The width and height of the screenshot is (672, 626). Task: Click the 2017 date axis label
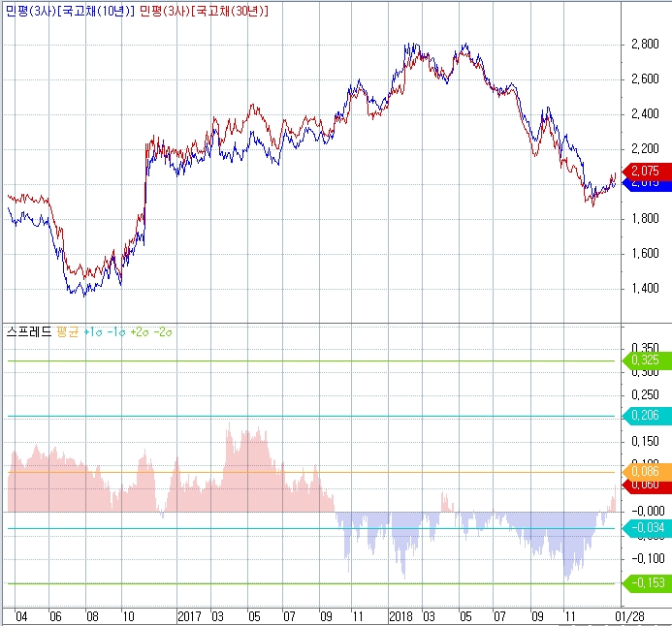tap(191, 615)
